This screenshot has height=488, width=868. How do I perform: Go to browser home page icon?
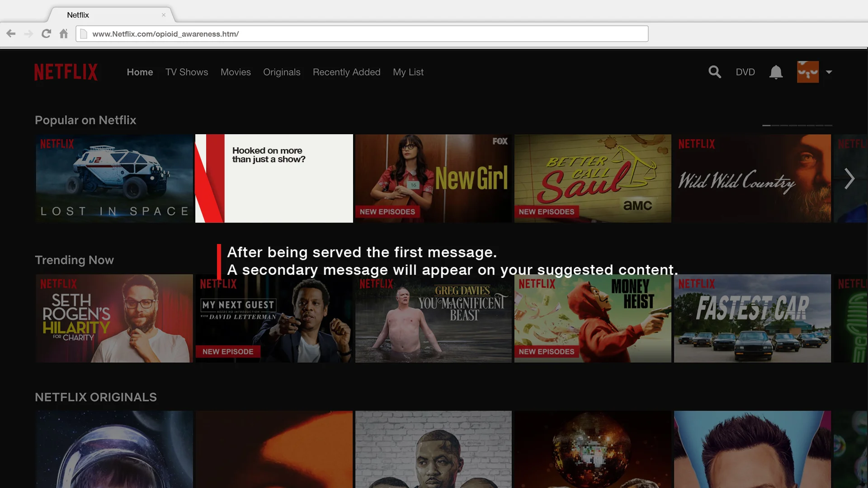tap(64, 33)
